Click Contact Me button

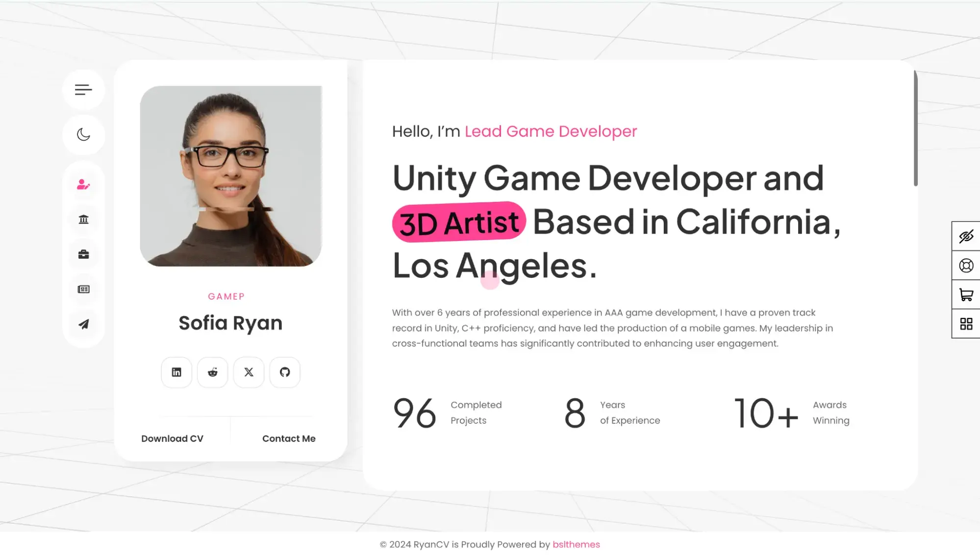[x=289, y=438]
